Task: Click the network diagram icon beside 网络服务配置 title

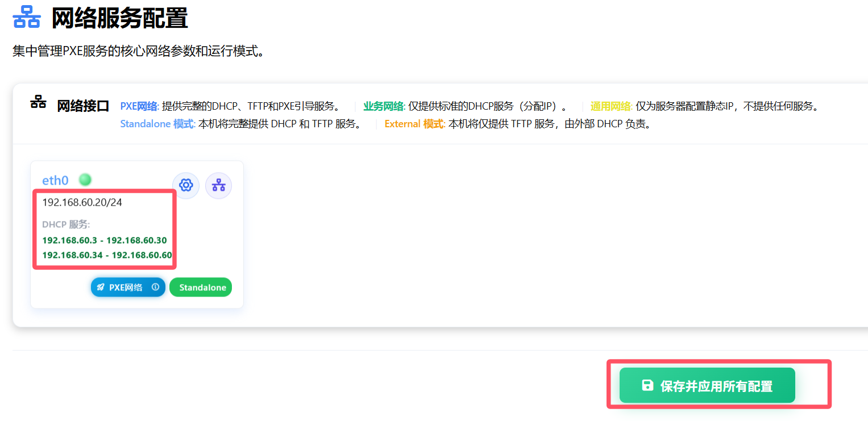Action: pyautogui.click(x=26, y=16)
